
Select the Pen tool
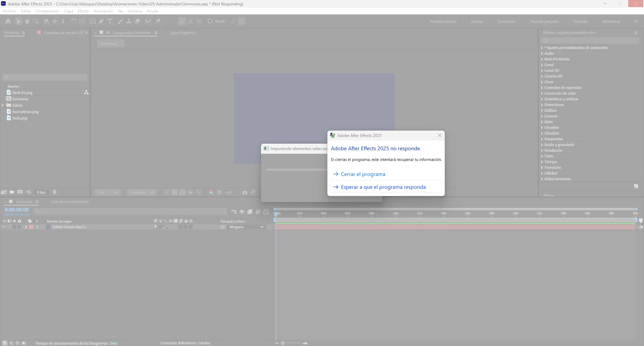(101, 21)
